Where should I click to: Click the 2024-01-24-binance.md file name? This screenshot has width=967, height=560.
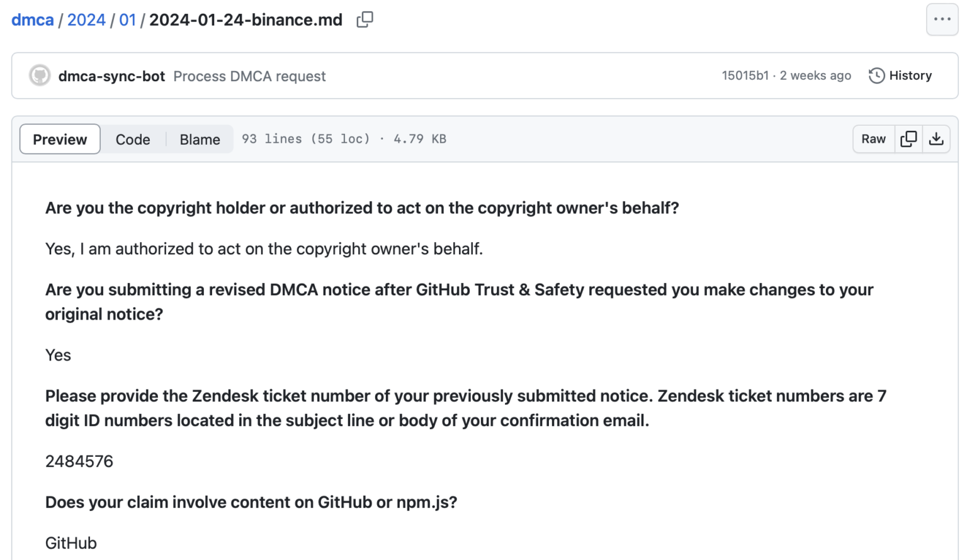click(x=246, y=20)
